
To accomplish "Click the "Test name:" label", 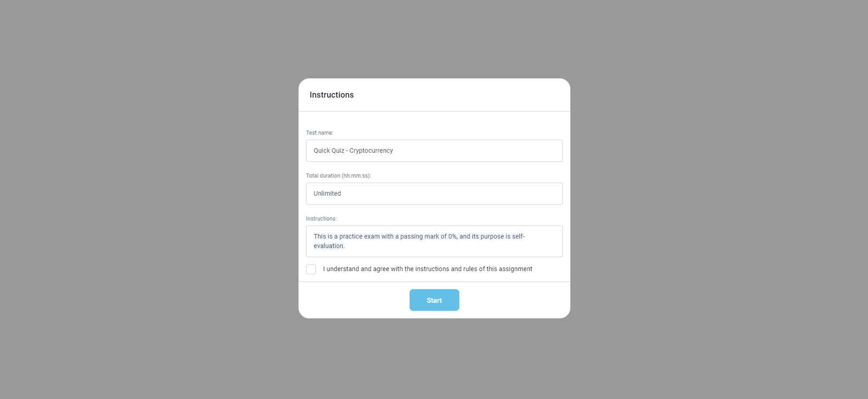I will point(320,133).
